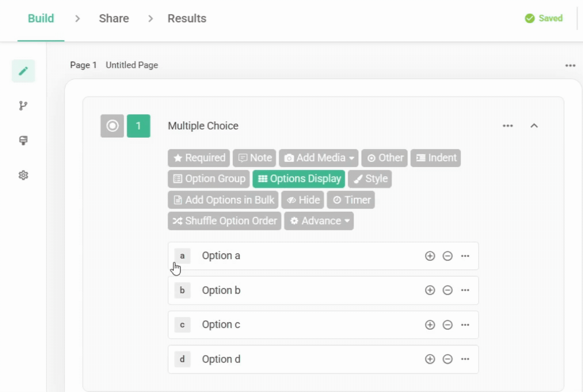583x392 pixels.
Task: Open the three-dot menu for Option b
Action: [x=465, y=290]
